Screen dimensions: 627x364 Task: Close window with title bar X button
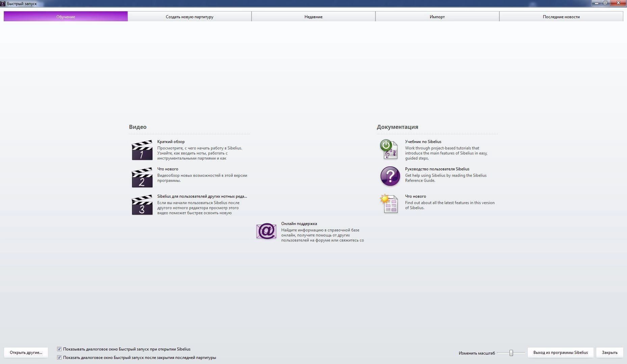click(x=618, y=3)
